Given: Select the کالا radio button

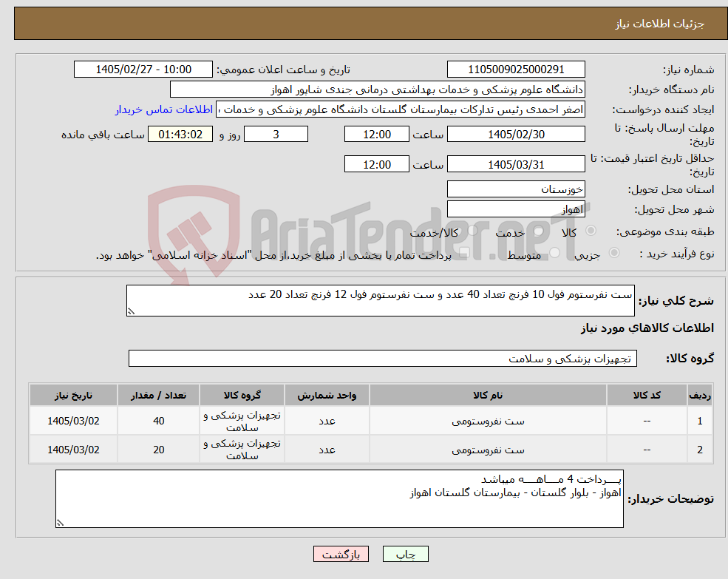Looking at the screenshot, I should pos(591,231).
